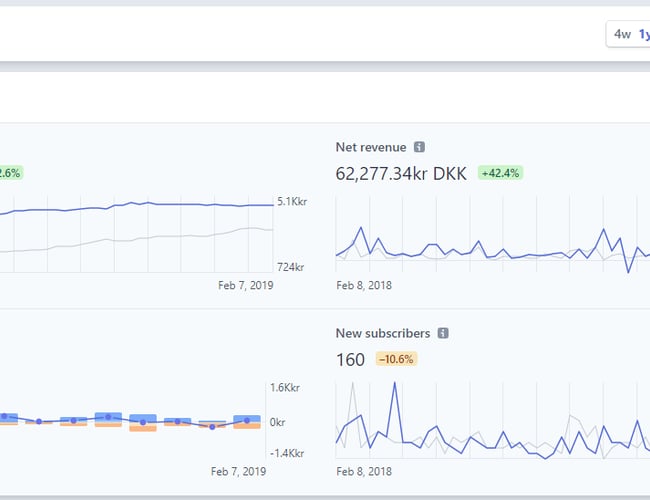The width and height of the screenshot is (650, 500).
Task: Click the Net revenue info icon
Action: [x=419, y=147]
